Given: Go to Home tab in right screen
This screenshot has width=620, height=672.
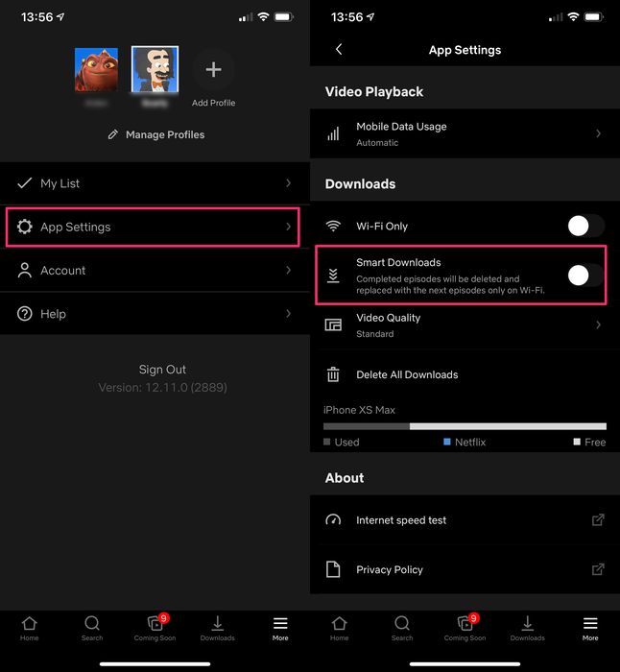Looking at the screenshot, I should (x=340, y=628).
